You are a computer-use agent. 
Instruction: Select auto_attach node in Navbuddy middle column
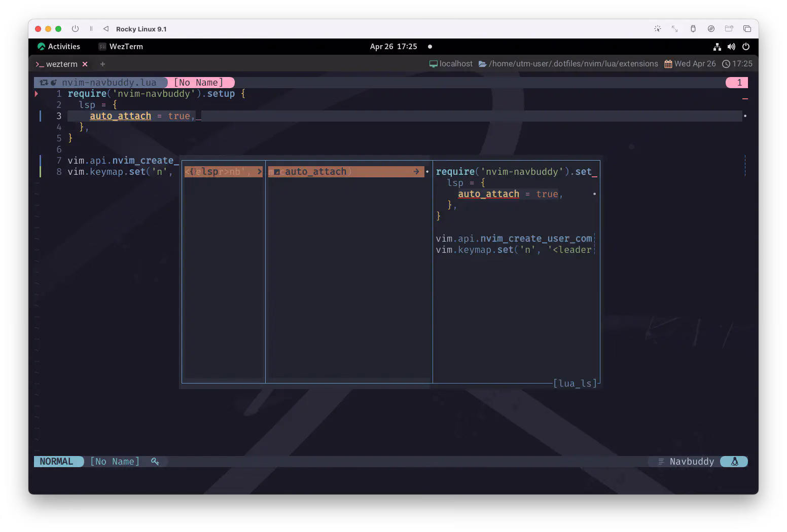coord(346,172)
